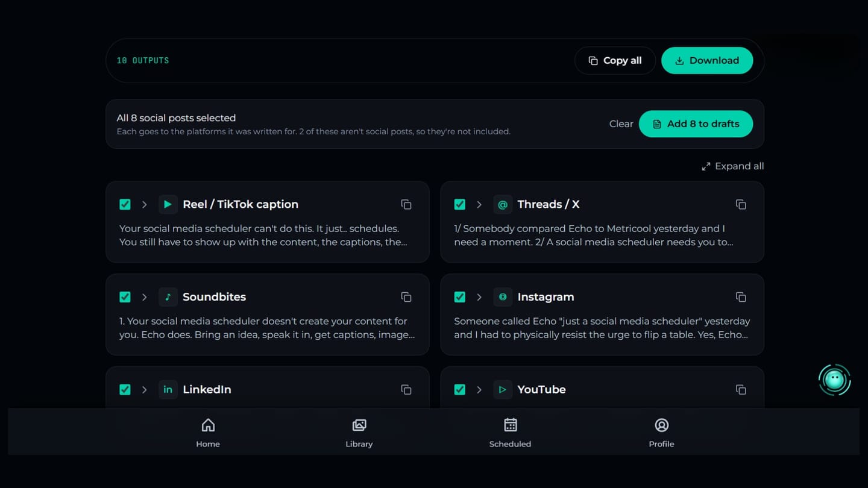868x488 pixels.
Task: Expand the Instagram card chevron
Action: [x=479, y=297]
